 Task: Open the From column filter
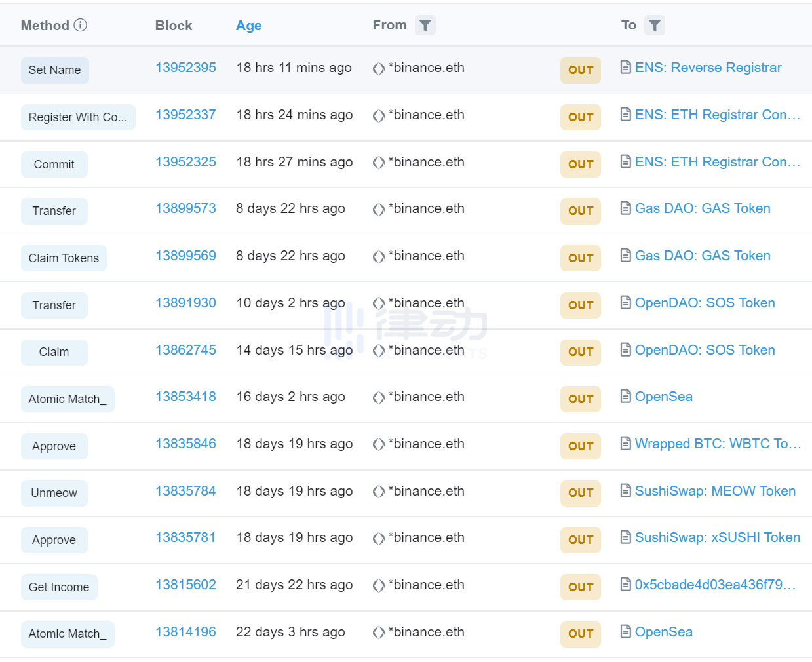click(425, 26)
